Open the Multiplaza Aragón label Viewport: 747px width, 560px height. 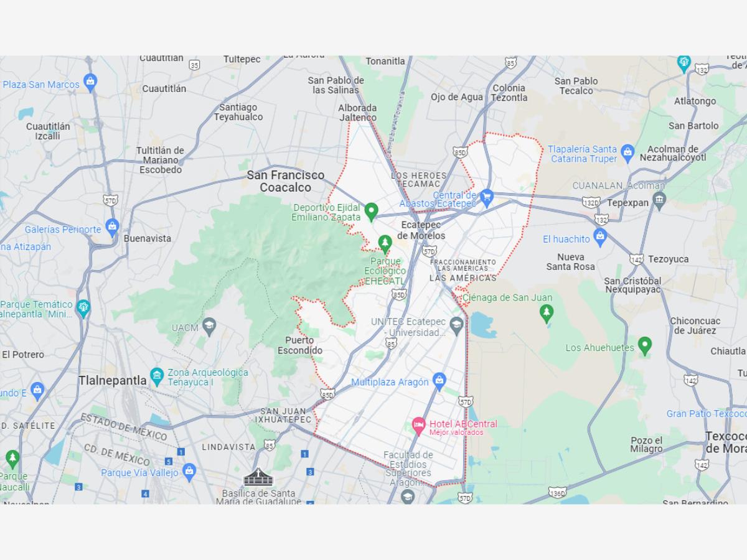[390, 382]
